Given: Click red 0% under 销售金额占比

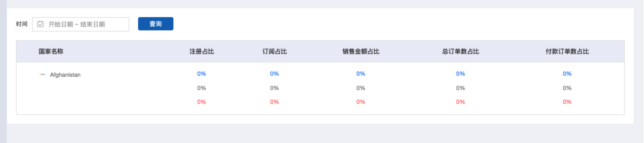Looking at the screenshot, I should tap(361, 102).
